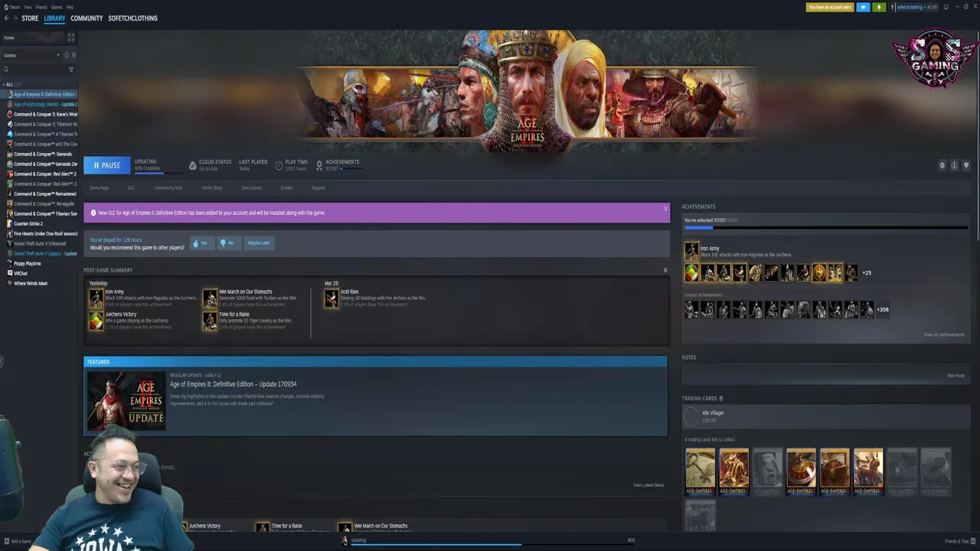Screen dimensions: 980x551
Task: Show the +308 more locked achievements
Action: click(x=883, y=310)
